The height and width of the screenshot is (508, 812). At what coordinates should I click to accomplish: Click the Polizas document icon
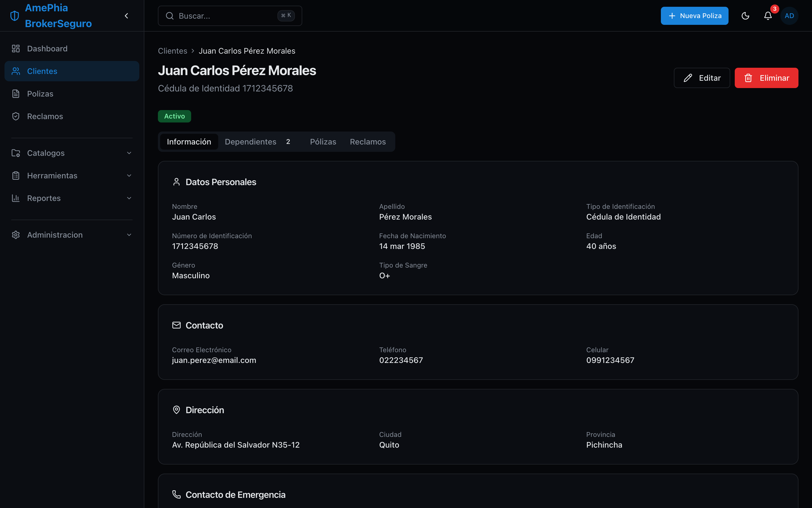pyautogui.click(x=16, y=94)
